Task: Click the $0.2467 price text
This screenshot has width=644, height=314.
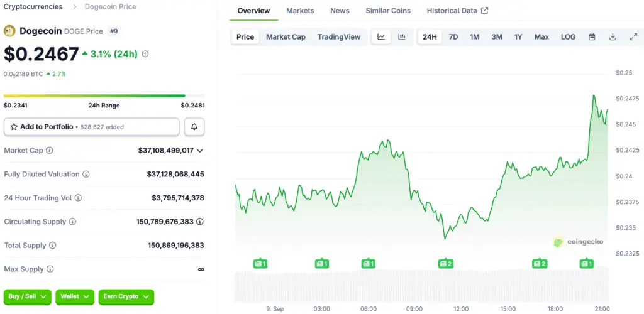Action: pos(41,54)
